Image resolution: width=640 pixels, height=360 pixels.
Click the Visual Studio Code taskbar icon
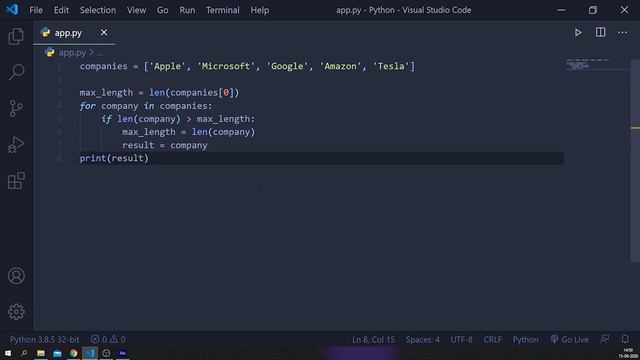tap(90, 353)
